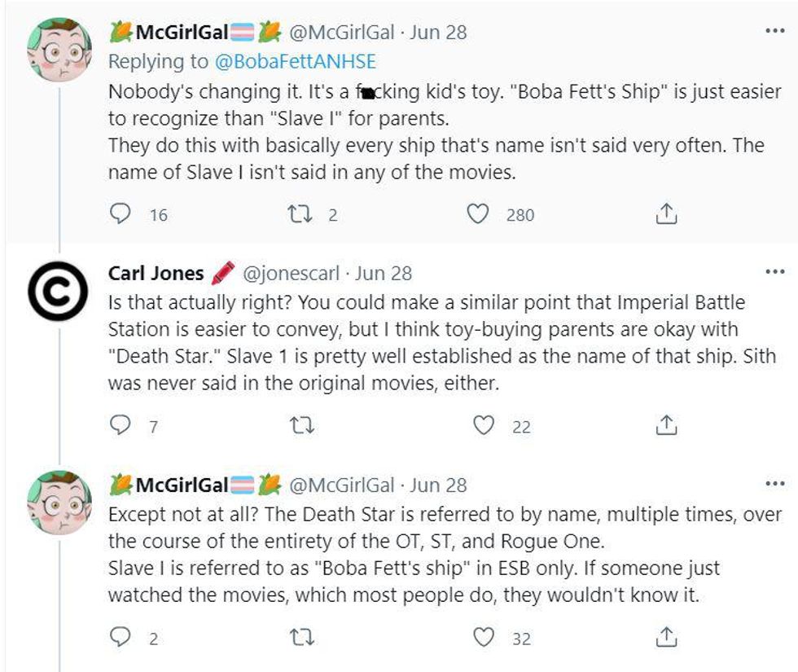Share McGirlGal's first tweet
The width and height of the screenshot is (798, 672).
(665, 214)
